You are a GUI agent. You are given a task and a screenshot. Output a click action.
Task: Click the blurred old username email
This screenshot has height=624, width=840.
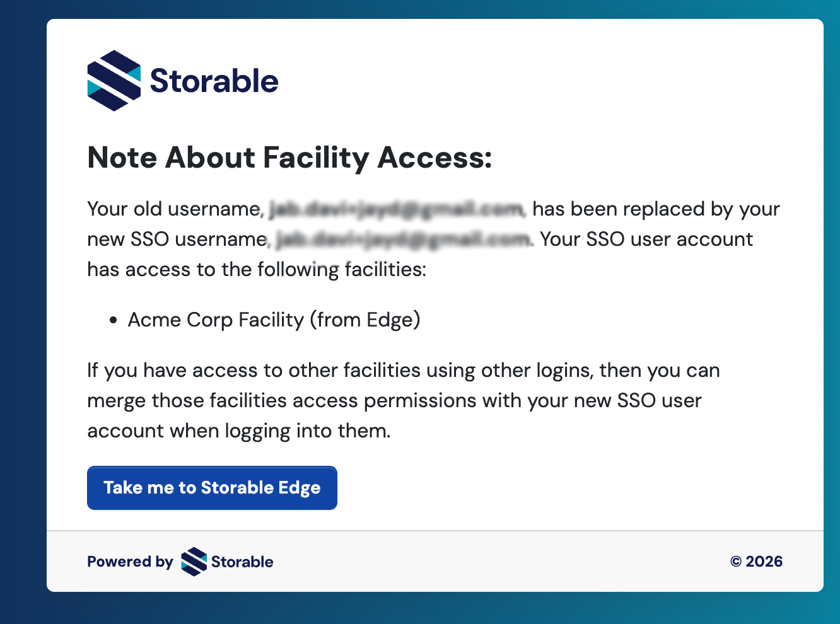396,208
